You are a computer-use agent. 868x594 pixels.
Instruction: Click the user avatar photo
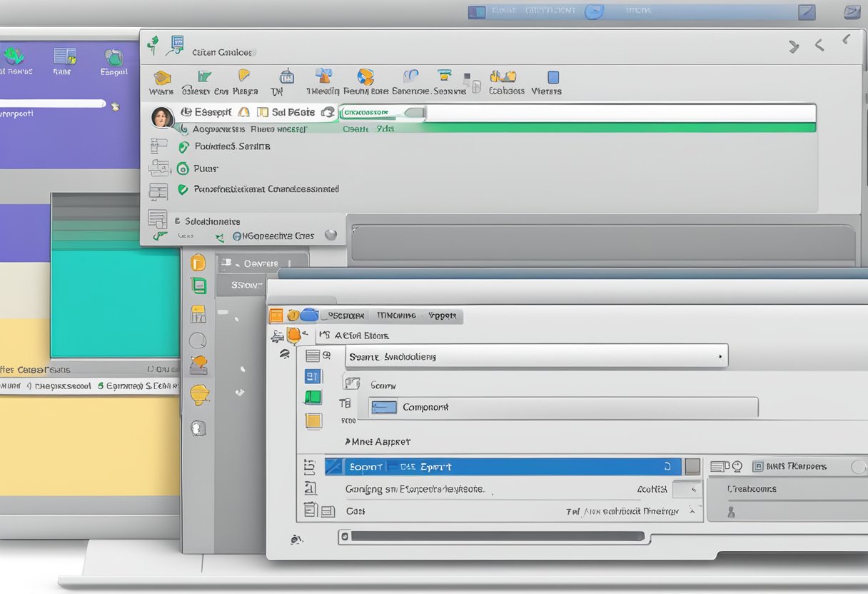point(162,117)
